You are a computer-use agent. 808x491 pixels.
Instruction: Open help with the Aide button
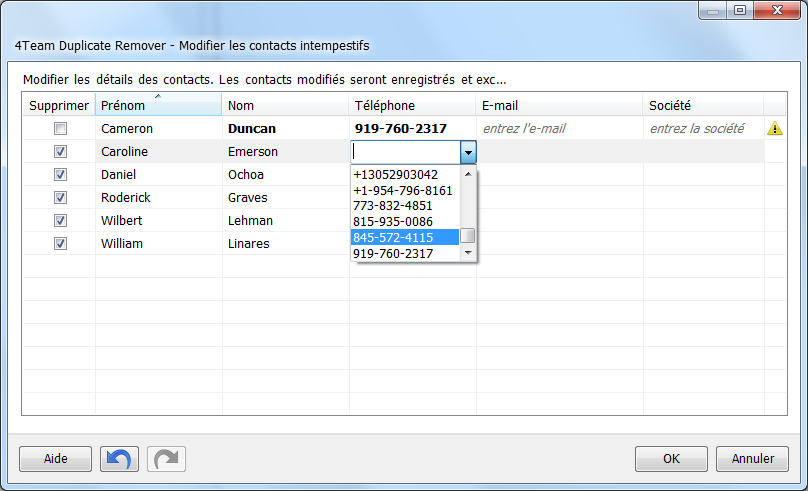tap(56, 459)
